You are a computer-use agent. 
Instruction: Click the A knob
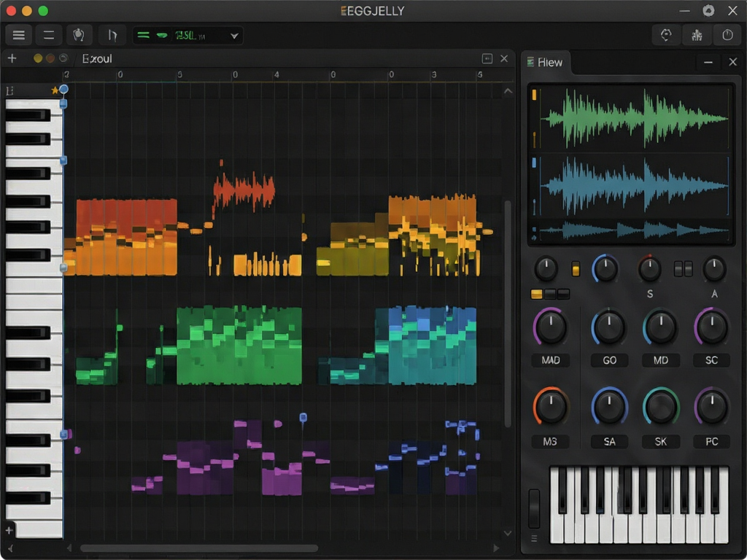click(x=713, y=269)
